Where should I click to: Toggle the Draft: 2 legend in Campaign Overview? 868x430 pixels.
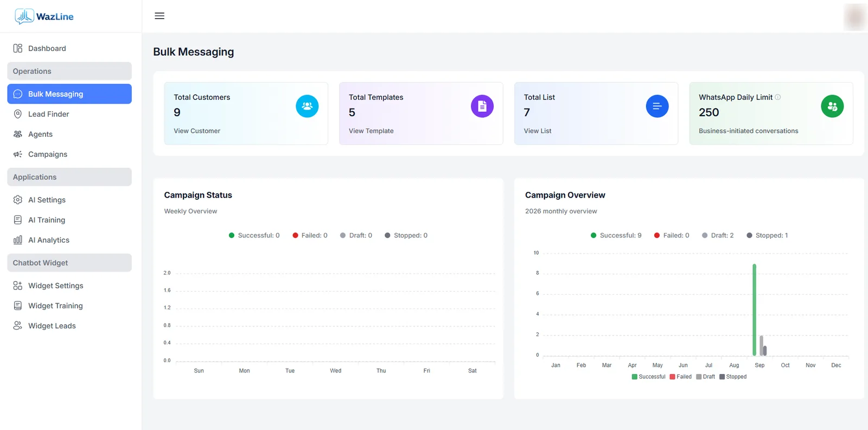click(718, 236)
